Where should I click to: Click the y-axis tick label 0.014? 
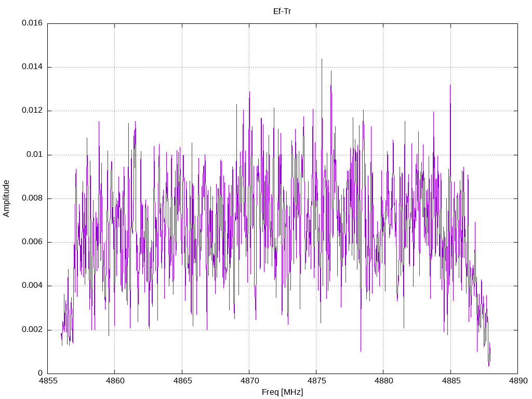point(32,67)
